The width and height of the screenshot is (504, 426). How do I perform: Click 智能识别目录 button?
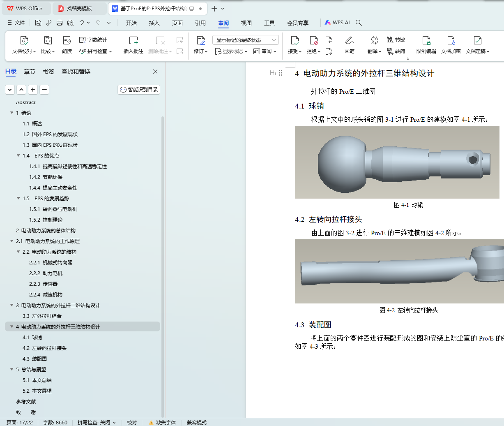pyautogui.click(x=139, y=90)
